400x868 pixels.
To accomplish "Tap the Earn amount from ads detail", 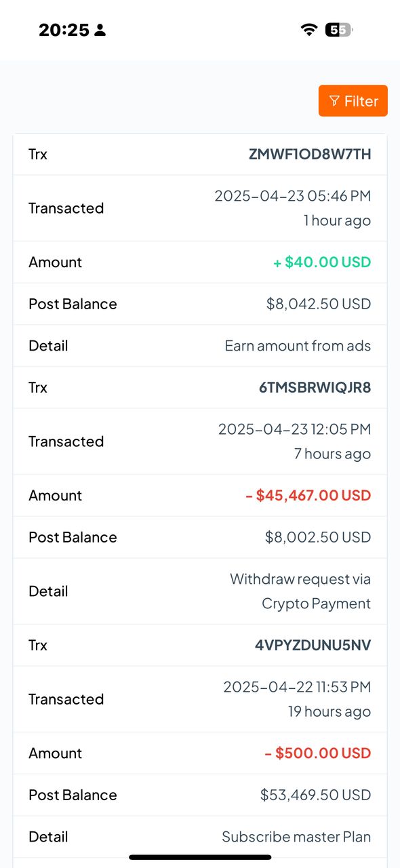I will tap(298, 346).
